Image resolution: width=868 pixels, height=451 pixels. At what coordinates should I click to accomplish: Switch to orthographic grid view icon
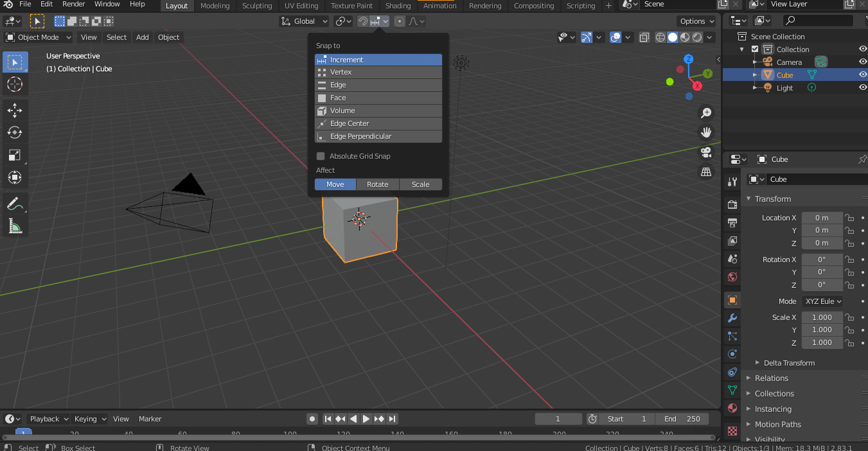[706, 172]
